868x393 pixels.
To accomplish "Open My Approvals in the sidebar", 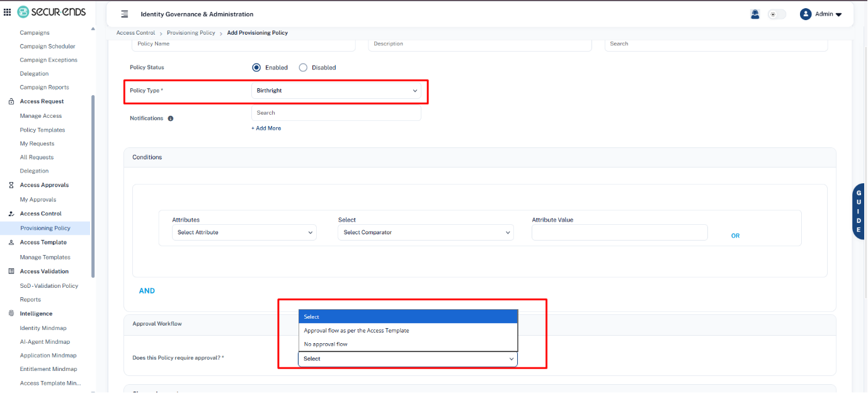I will pos(38,200).
